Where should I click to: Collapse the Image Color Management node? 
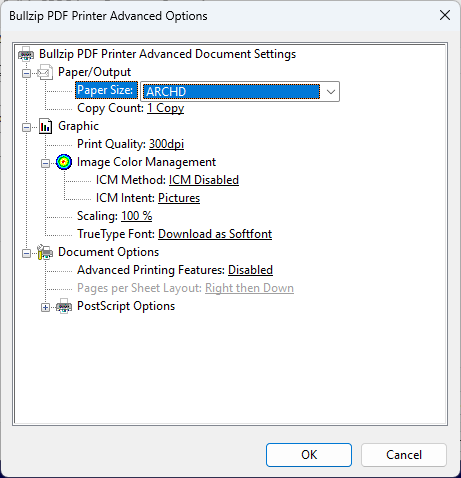click(45, 163)
